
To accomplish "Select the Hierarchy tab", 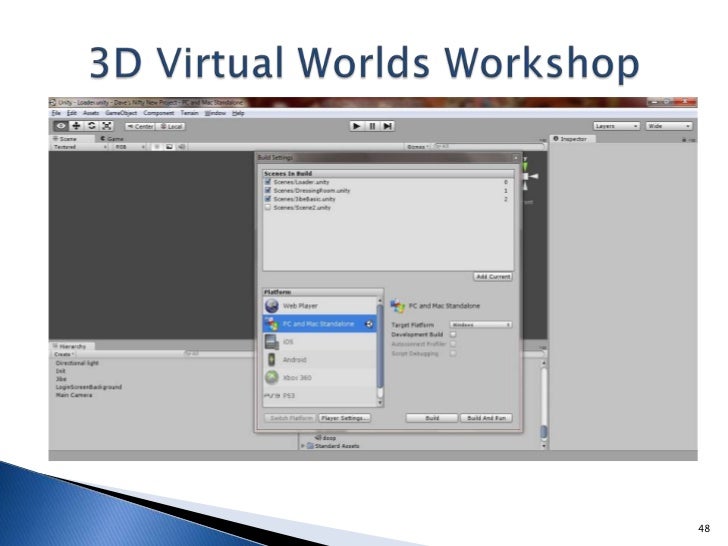I will pyautogui.click(x=73, y=346).
